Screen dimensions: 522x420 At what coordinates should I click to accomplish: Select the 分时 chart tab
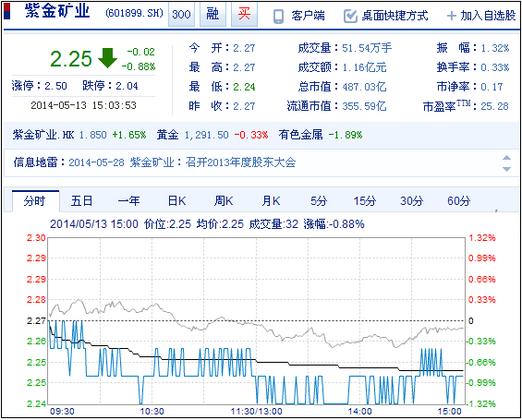pos(36,201)
